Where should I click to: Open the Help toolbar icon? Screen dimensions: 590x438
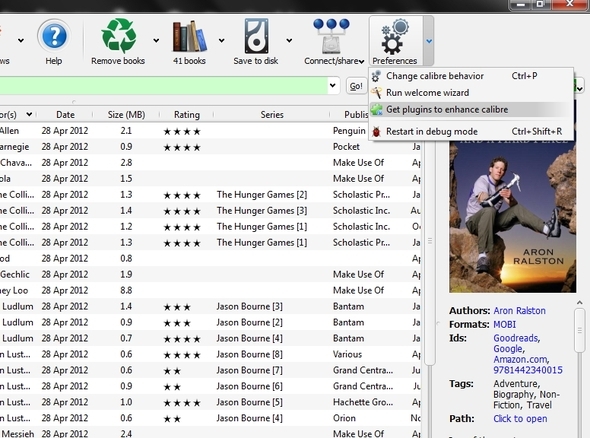point(54,36)
